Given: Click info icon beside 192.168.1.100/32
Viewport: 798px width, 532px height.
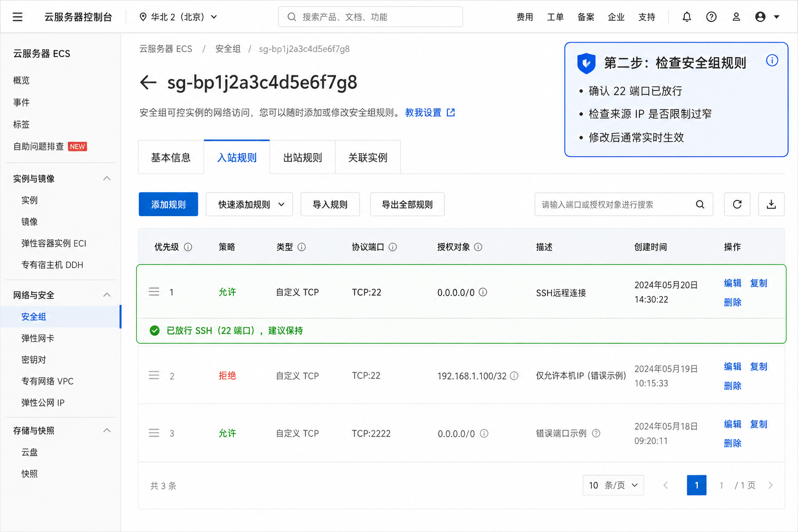Looking at the screenshot, I should pyautogui.click(x=514, y=376).
